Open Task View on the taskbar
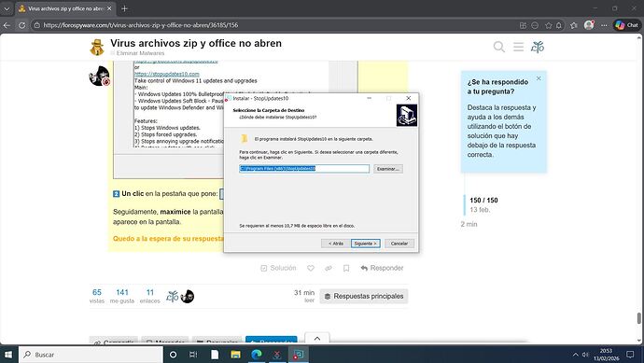644x363 pixels. 193,355
